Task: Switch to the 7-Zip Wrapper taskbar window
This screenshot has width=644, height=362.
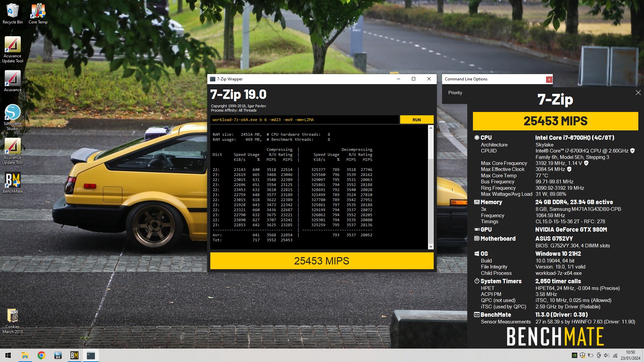Action: [91, 355]
